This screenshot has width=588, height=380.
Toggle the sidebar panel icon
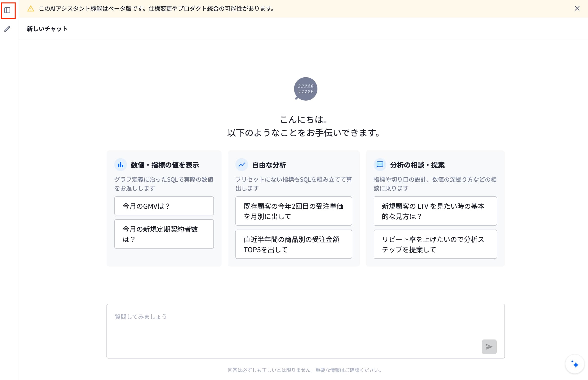pyautogui.click(x=7, y=10)
